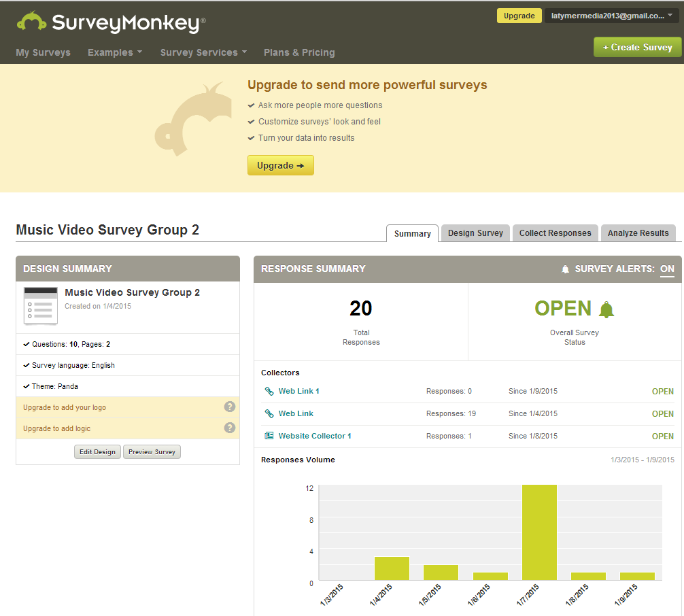The height and width of the screenshot is (616, 684).
Task: Click the green bell icon beside OPEN status
Action: click(606, 309)
